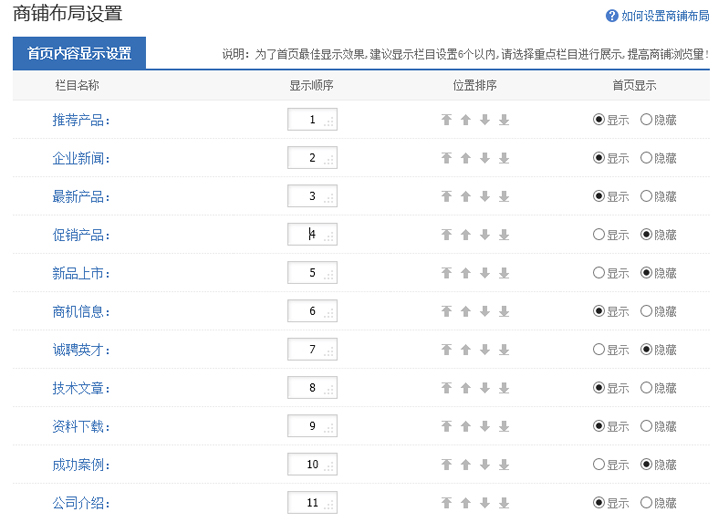Select 隐藏 for 技术文章
Screen dimensions: 715x525
click(x=646, y=388)
